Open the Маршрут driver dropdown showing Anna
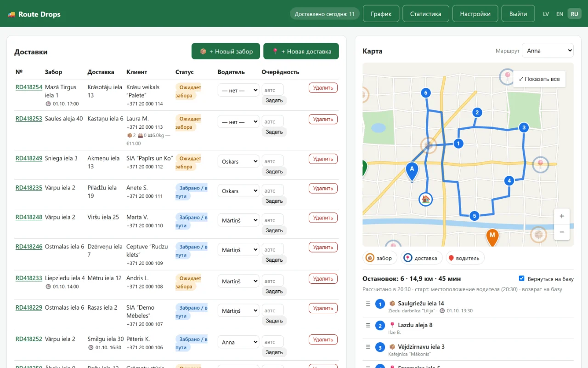 [x=548, y=51]
